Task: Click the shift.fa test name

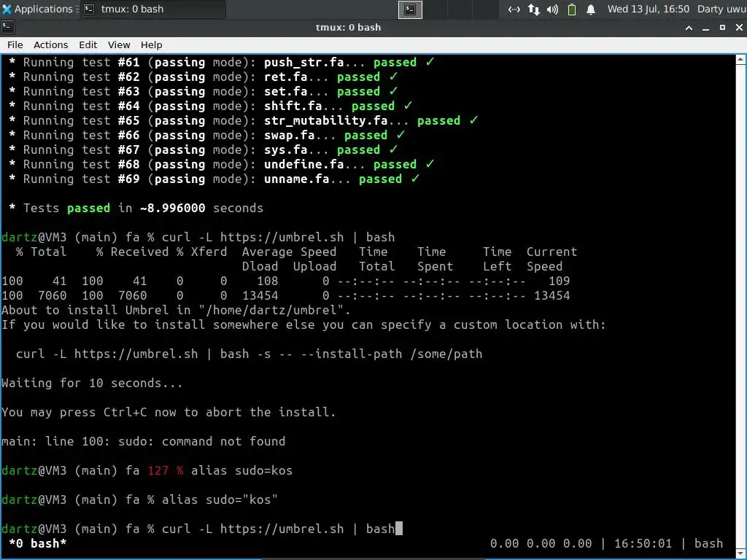Action: click(x=293, y=106)
